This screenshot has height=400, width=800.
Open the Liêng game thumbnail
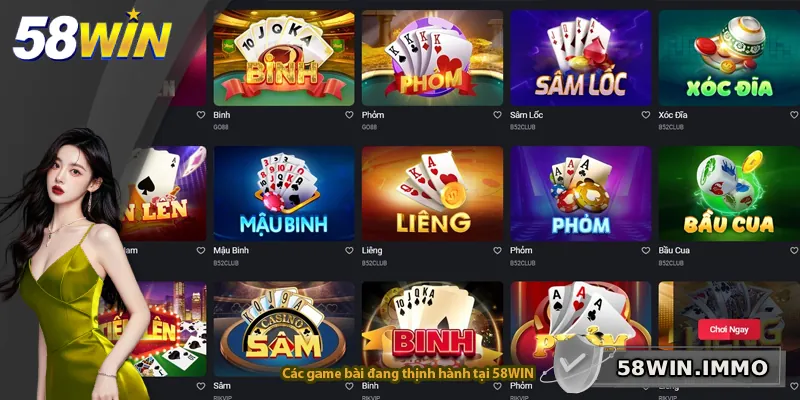(x=432, y=193)
